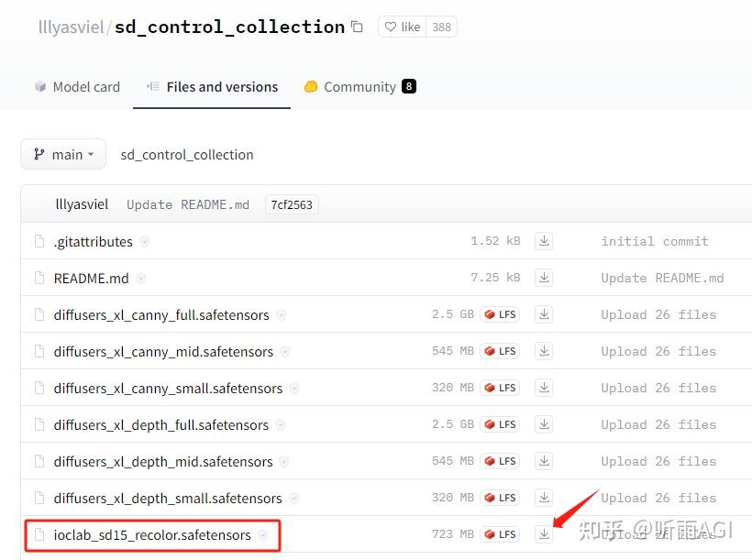Viewport: 752px width, 560px height.
Task: Open Upload 26 files commit for canny_full
Action: 658,314
